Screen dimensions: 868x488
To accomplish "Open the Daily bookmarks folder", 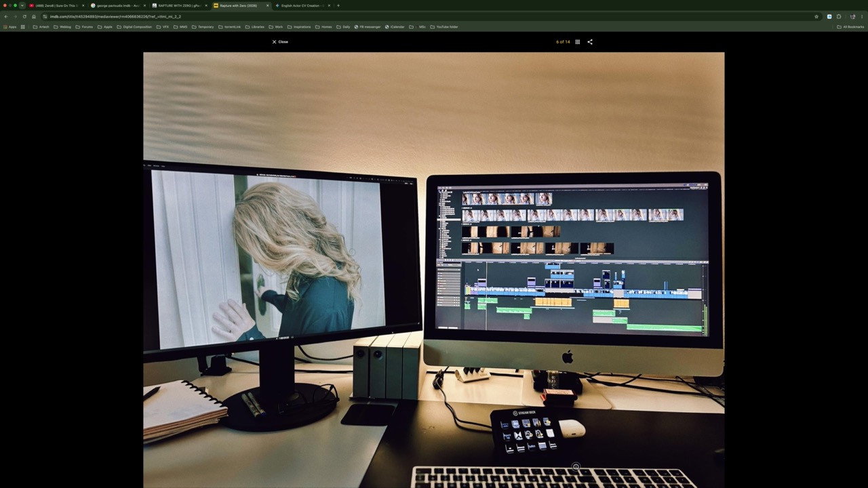I will pos(343,27).
